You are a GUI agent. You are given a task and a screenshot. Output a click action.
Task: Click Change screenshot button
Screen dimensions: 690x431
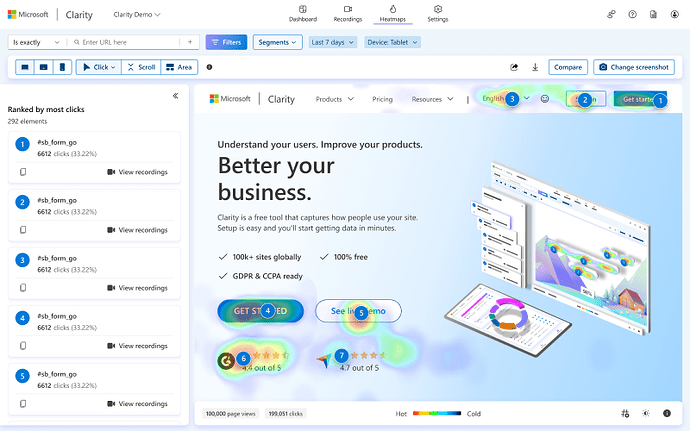[x=634, y=67]
